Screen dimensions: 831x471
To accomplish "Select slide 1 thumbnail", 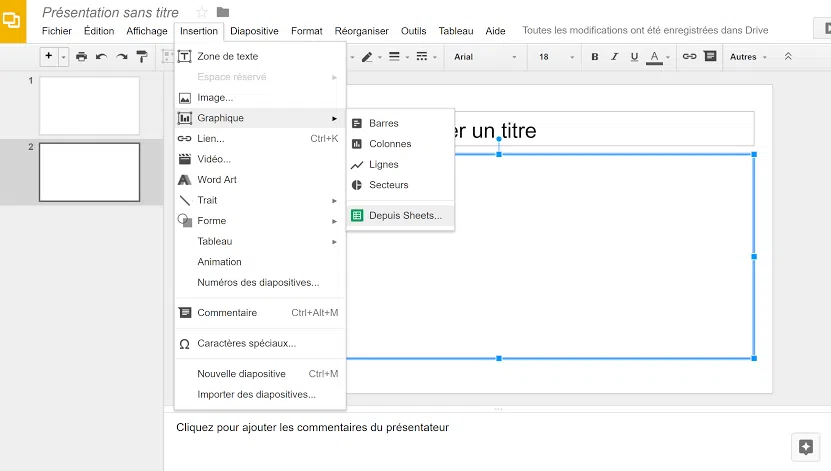I will (x=90, y=105).
